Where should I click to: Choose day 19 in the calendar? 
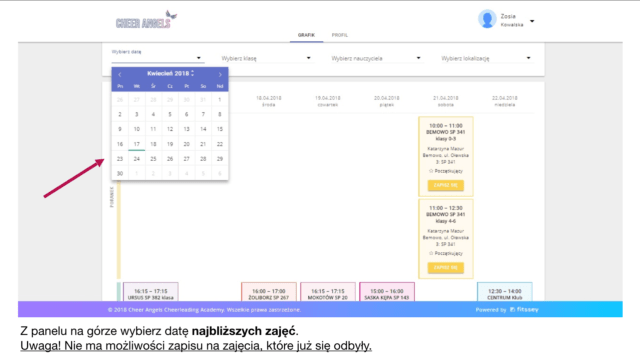tap(170, 144)
